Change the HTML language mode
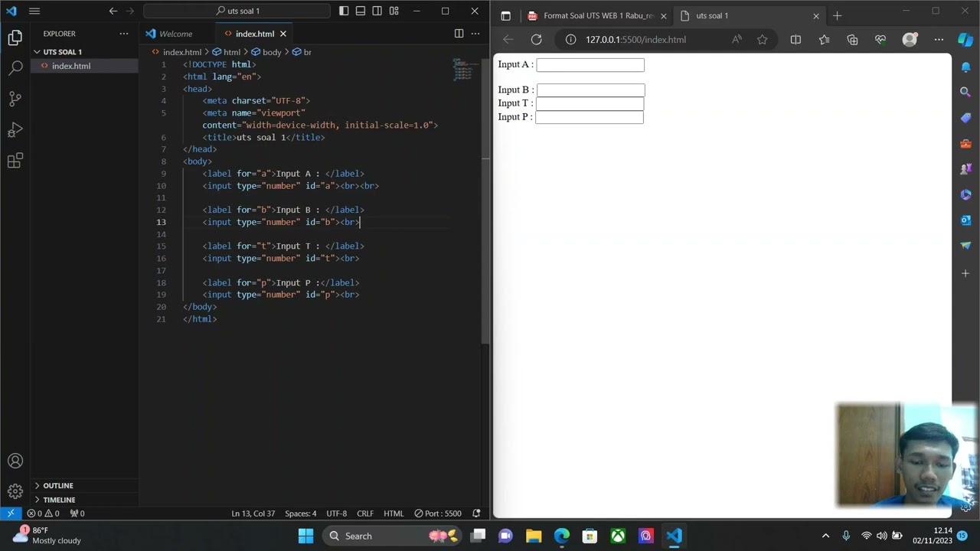The height and width of the screenshot is (551, 980). pos(394,514)
